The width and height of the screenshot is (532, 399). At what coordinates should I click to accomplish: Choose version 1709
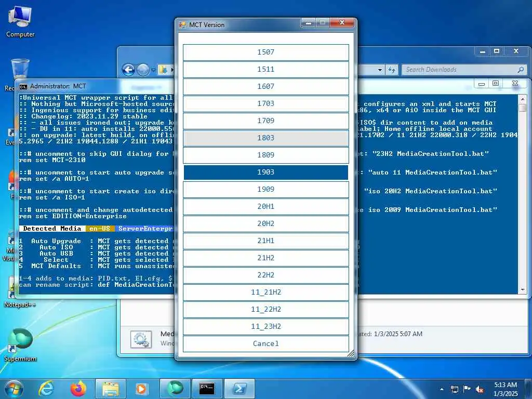[x=265, y=121]
